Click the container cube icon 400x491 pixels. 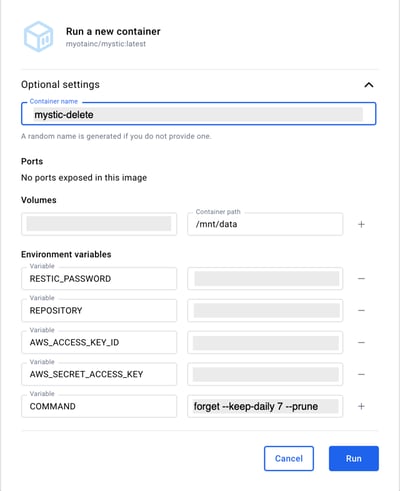point(38,37)
